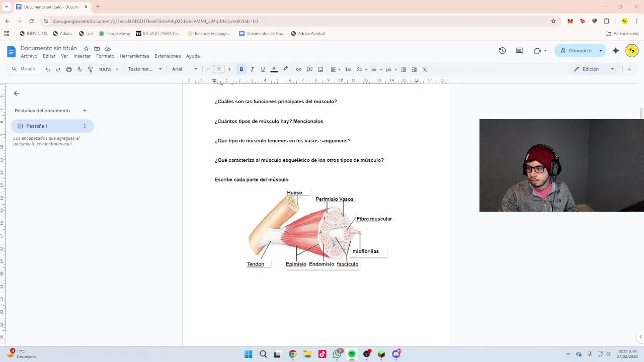The height and width of the screenshot is (362, 644).
Task: Open numbered list dropdown
Action: tap(391, 69)
